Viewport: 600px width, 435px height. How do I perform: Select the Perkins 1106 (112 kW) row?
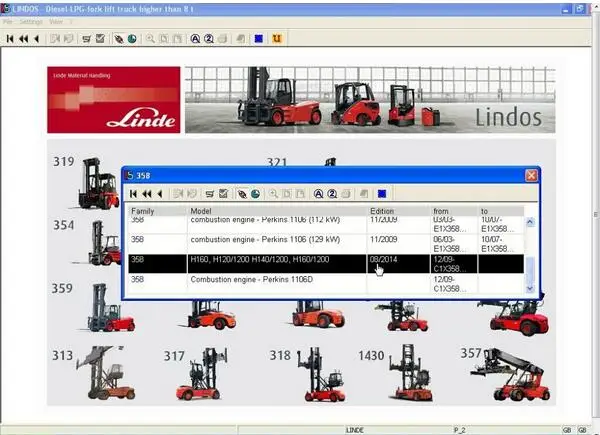326,225
